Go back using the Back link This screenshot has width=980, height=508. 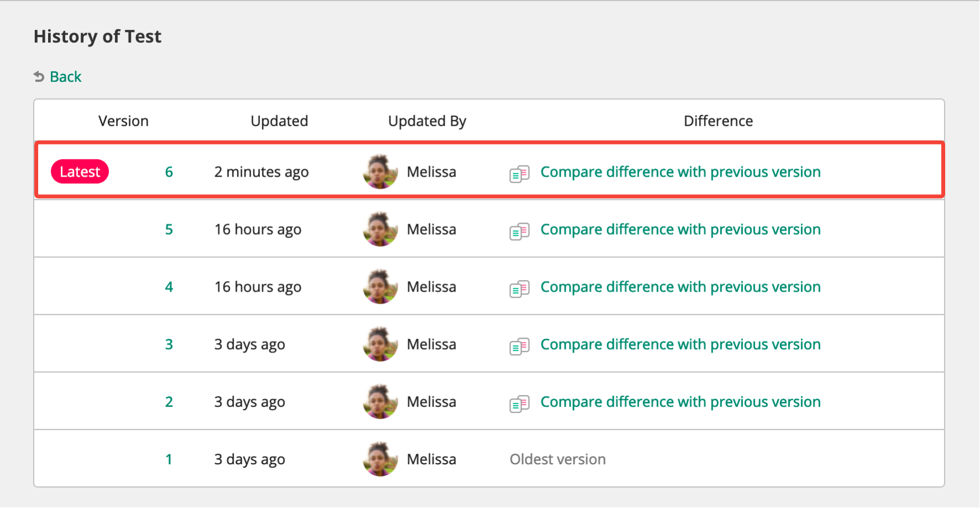click(x=65, y=76)
